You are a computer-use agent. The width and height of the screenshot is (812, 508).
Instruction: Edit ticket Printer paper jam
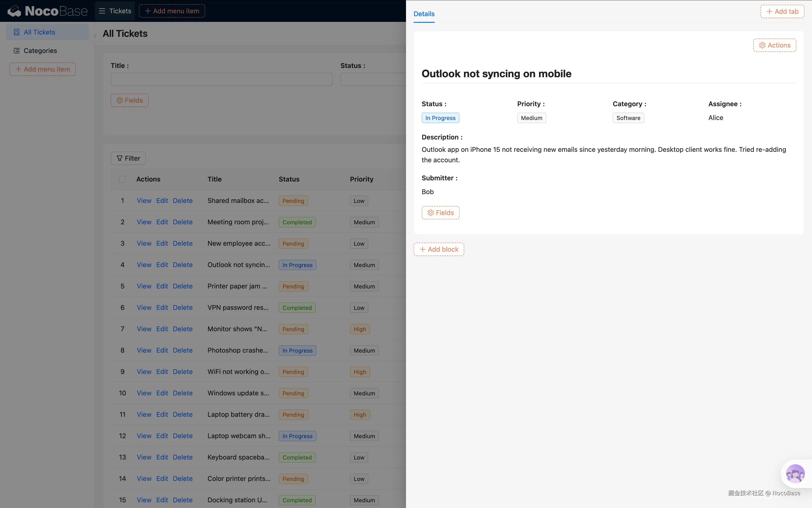click(162, 286)
